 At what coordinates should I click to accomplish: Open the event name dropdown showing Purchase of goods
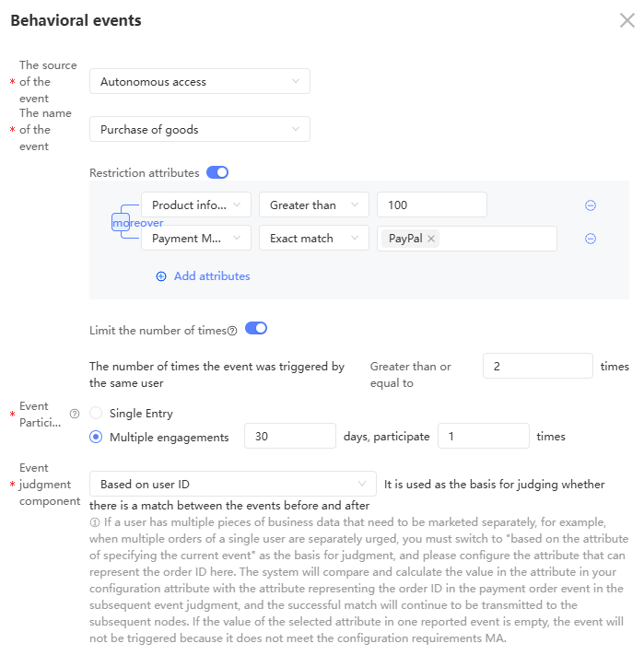coord(200,130)
